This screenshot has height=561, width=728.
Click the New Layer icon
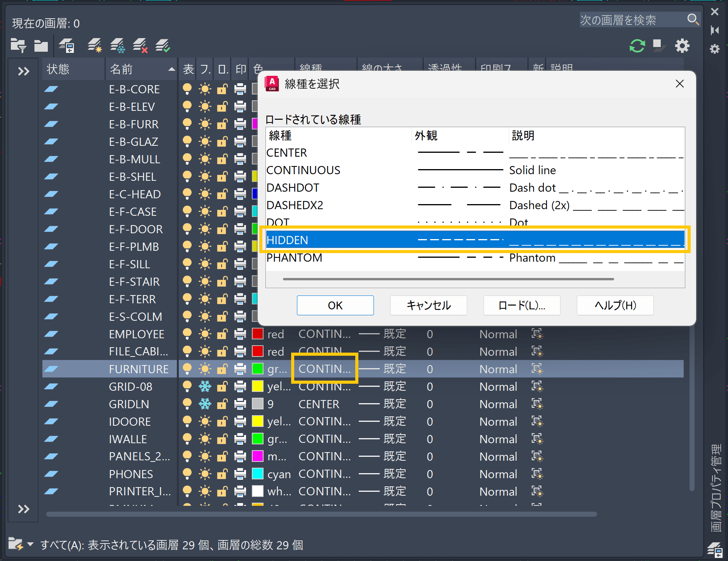click(x=94, y=45)
